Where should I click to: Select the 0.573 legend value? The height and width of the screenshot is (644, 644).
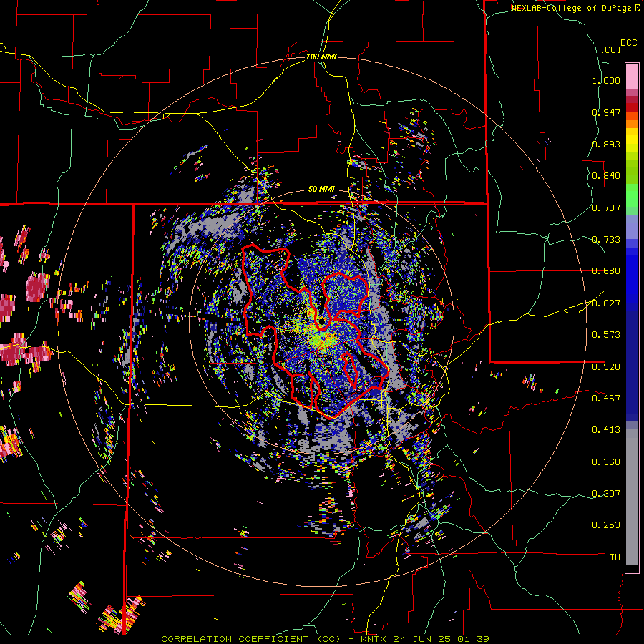tap(606, 335)
